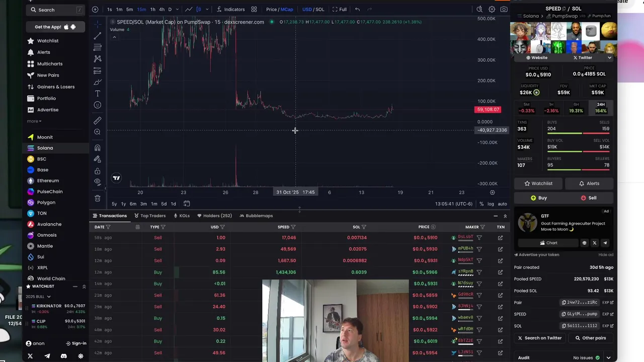644x362 pixels.
Task: Select the 1h timeframe
Action: click(152, 9)
